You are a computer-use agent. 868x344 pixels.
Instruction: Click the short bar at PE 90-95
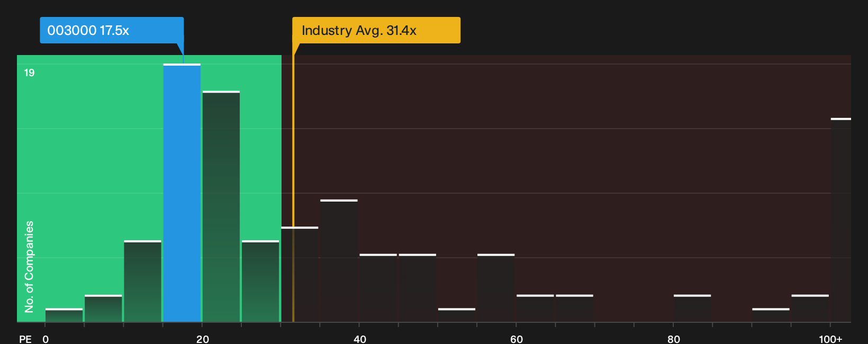point(771,315)
